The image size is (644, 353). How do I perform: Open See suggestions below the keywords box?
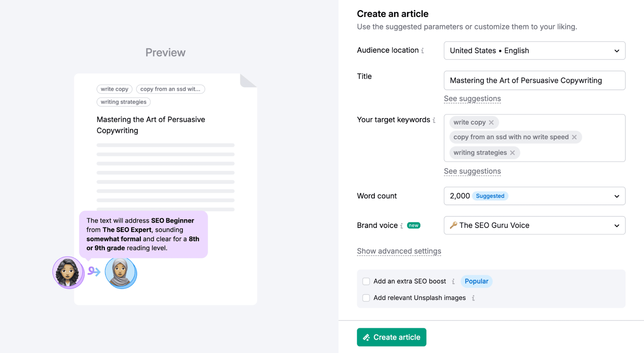pos(472,171)
